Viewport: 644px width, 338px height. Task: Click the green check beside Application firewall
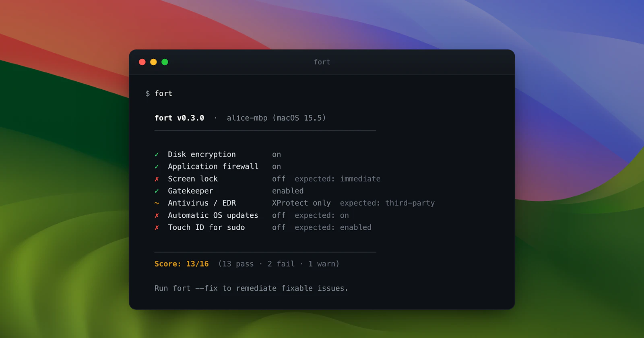pos(157,167)
